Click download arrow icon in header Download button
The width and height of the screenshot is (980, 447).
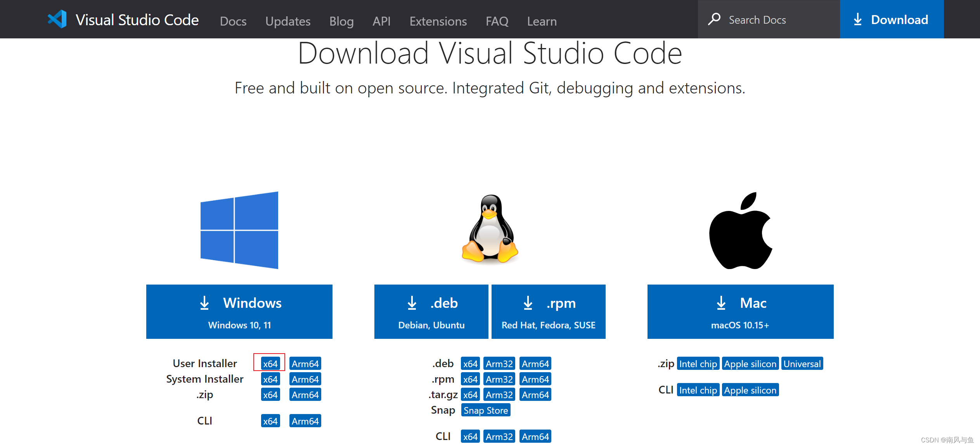point(858,19)
